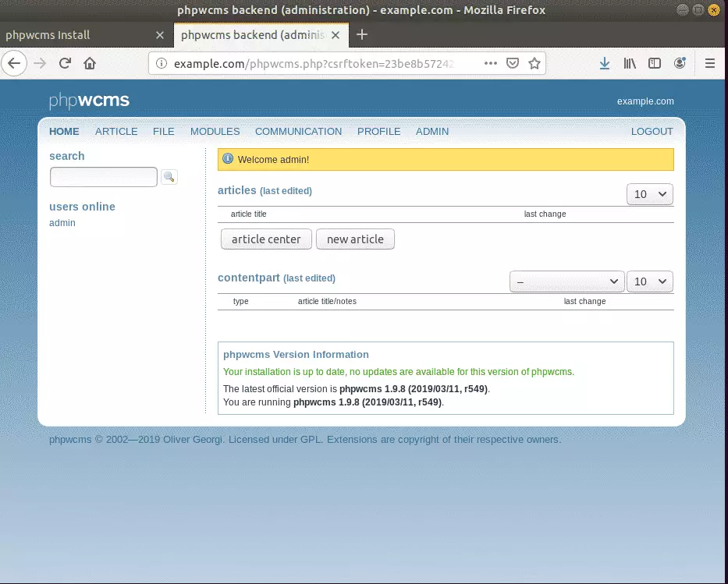The image size is (728, 584).
Task: Close the phpwcms backend tab
Action: pyautogui.click(x=336, y=35)
